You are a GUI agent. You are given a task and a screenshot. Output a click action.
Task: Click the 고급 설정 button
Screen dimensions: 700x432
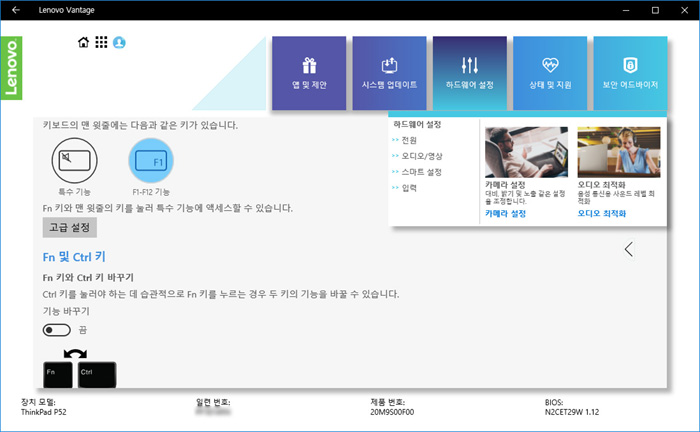point(70,228)
